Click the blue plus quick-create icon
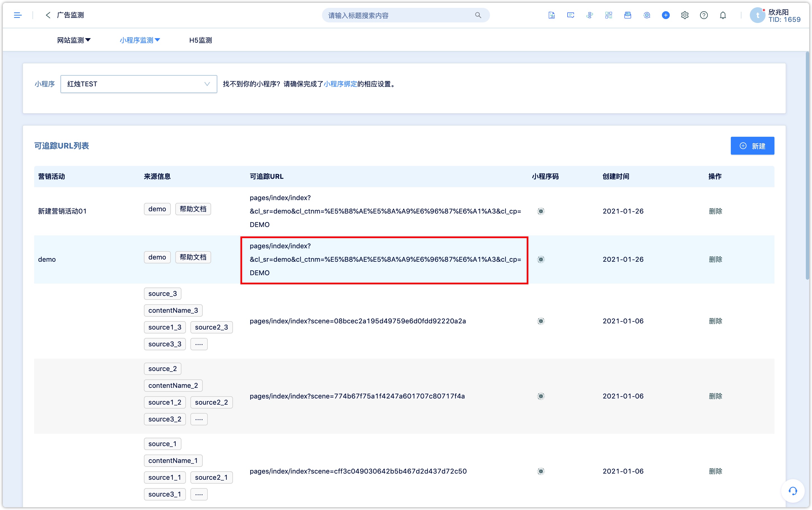 coord(666,15)
